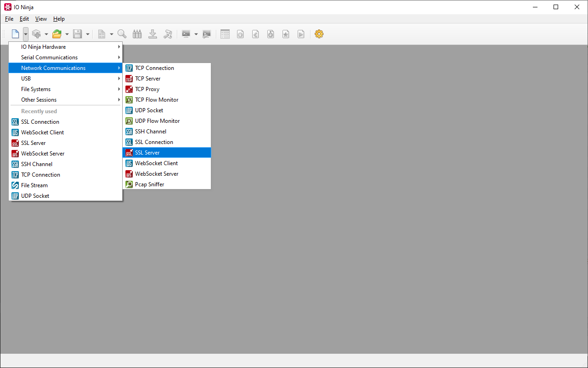
Task: Expand the USB submenu
Action: (x=66, y=79)
